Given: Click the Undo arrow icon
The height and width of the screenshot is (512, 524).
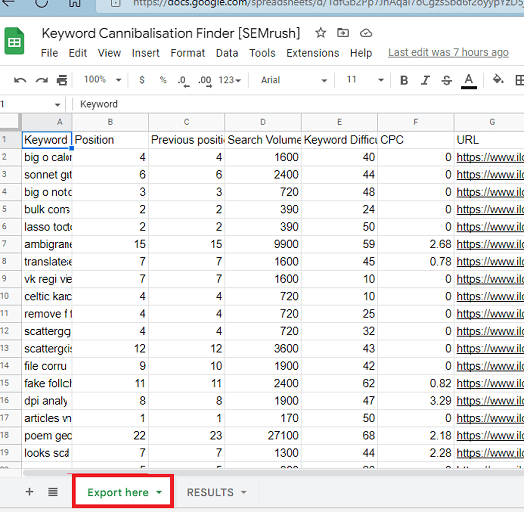Looking at the screenshot, I should [20, 80].
